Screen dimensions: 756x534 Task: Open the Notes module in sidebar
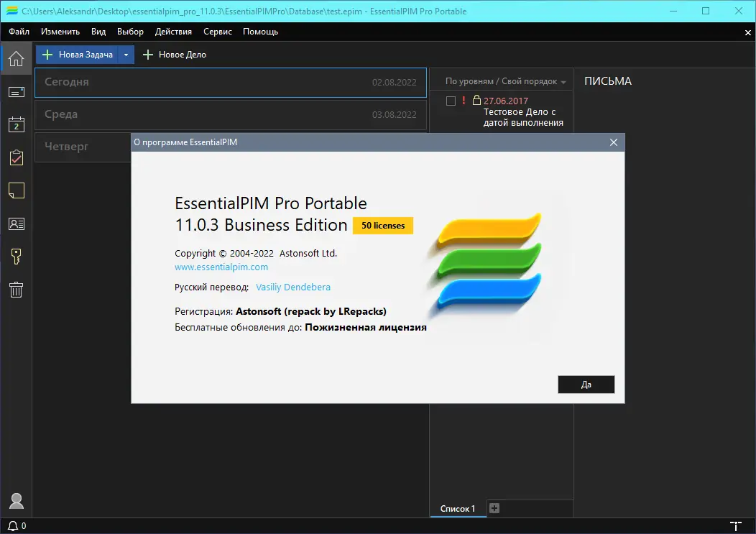tap(17, 190)
